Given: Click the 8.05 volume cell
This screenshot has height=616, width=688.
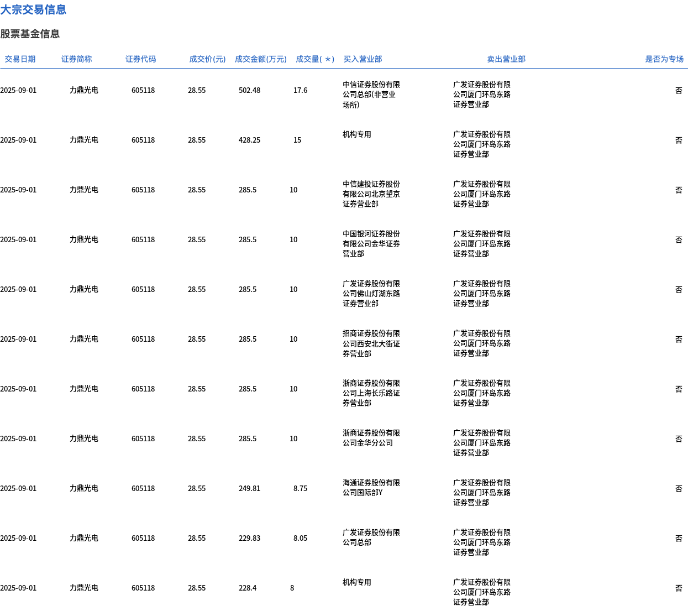Looking at the screenshot, I should pos(301,538).
